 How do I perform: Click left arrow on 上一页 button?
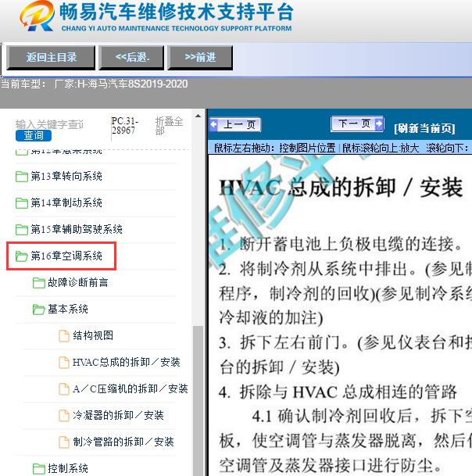[x=213, y=124]
